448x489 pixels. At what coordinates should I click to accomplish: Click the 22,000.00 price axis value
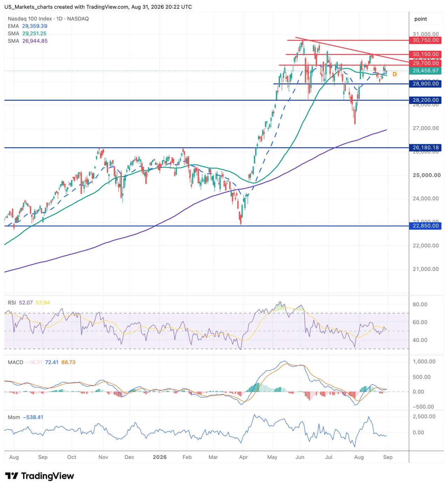(x=426, y=245)
